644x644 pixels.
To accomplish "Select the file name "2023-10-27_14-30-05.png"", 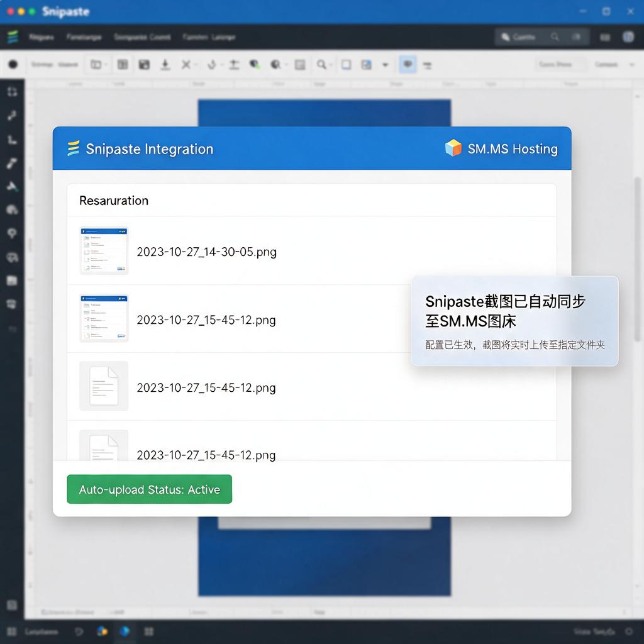I will (x=206, y=252).
